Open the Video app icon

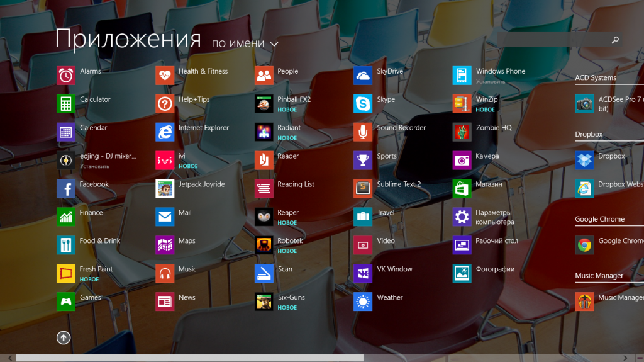[x=363, y=245]
